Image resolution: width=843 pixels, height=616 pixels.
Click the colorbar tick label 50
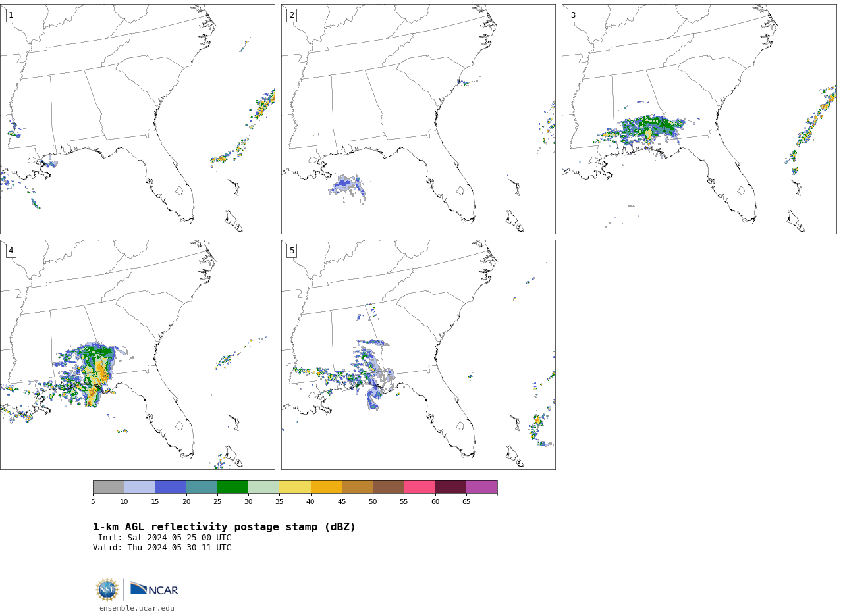373,502
